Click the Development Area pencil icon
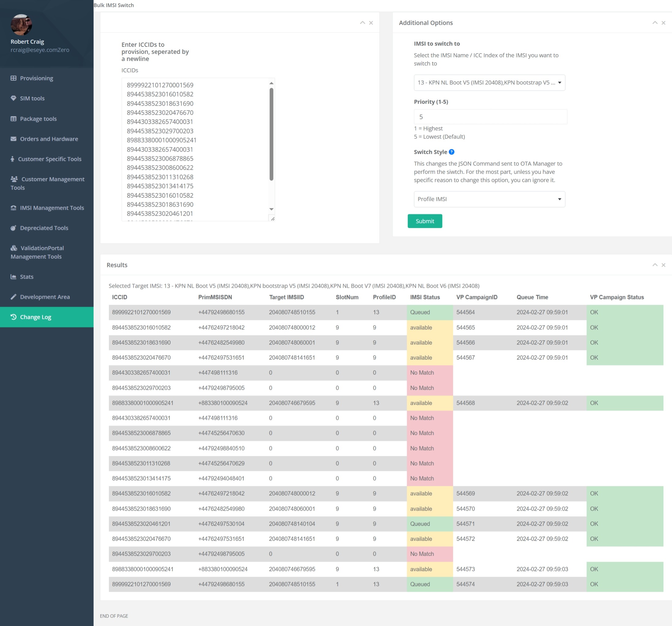 click(x=13, y=297)
